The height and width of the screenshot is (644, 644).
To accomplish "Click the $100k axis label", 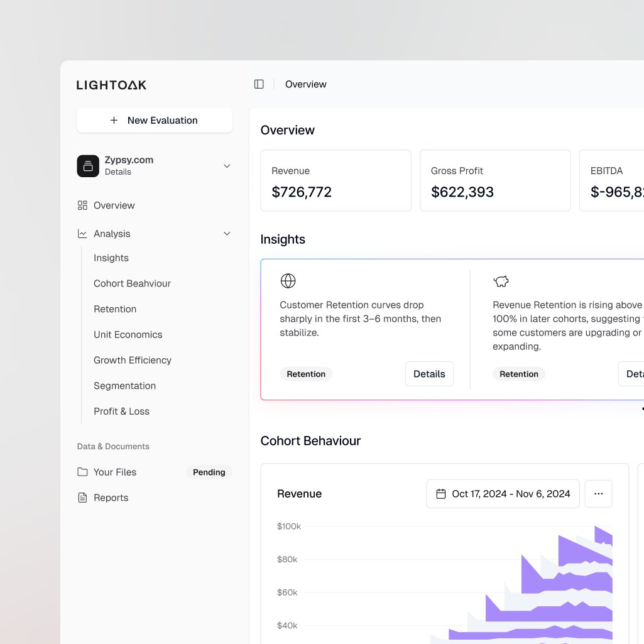I will pyautogui.click(x=289, y=526).
